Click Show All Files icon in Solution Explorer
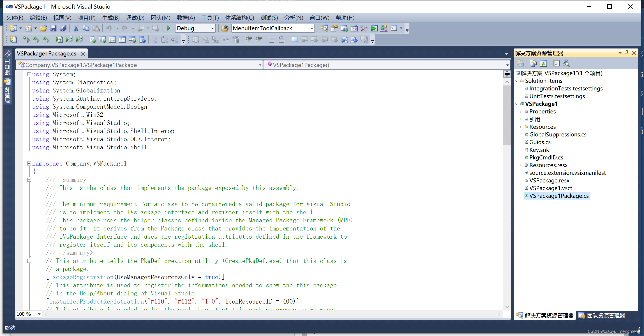Screen dimensions: 644x336 click(533, 64)
